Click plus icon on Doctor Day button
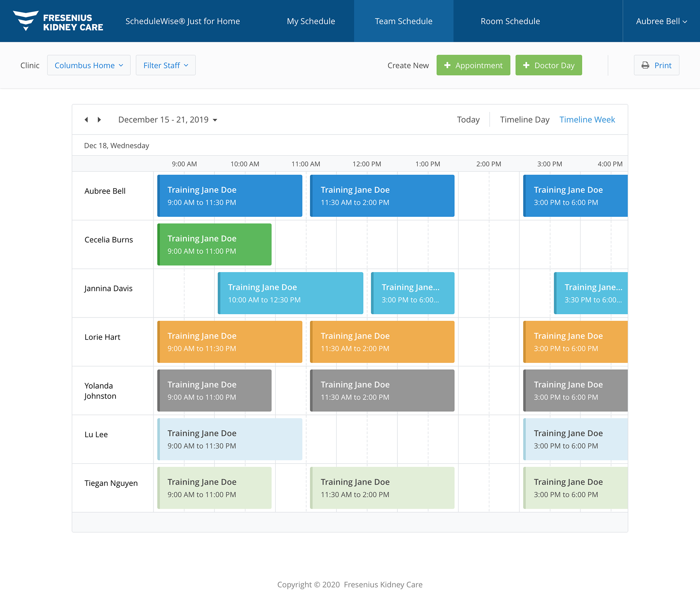 click(x=526, y=65)
